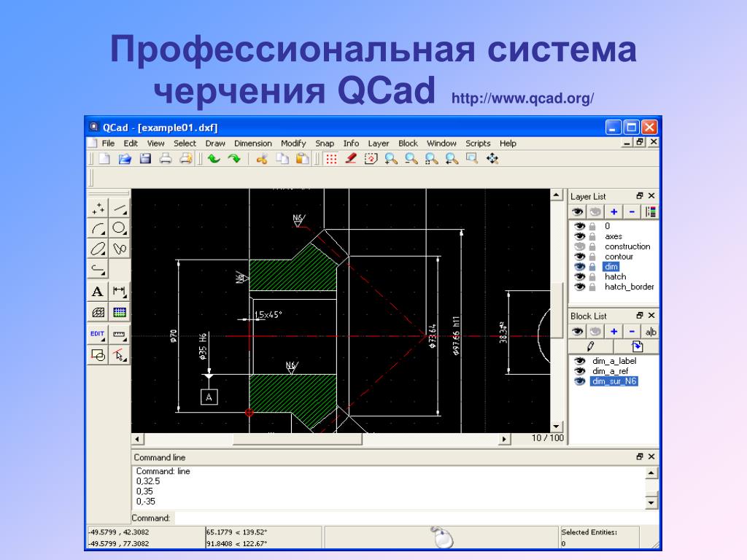Screen dimensions: 747x560
Task: Click the Redraw icon
Action: click(371, 158)
